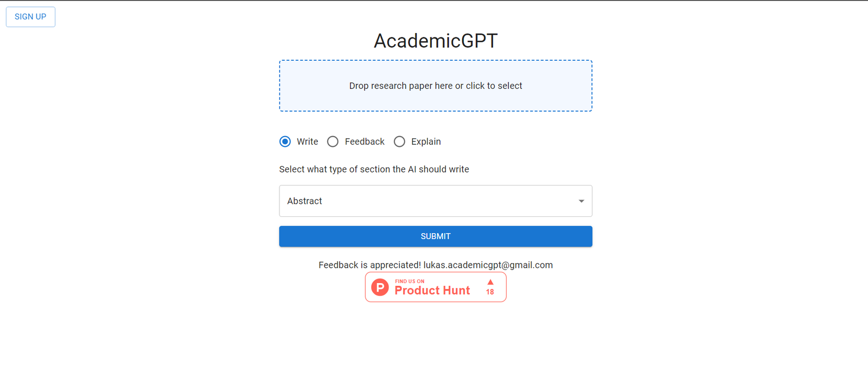Screen dimensions: 868x391
Task: Select the Explain radio button
Action: [399, 142]
